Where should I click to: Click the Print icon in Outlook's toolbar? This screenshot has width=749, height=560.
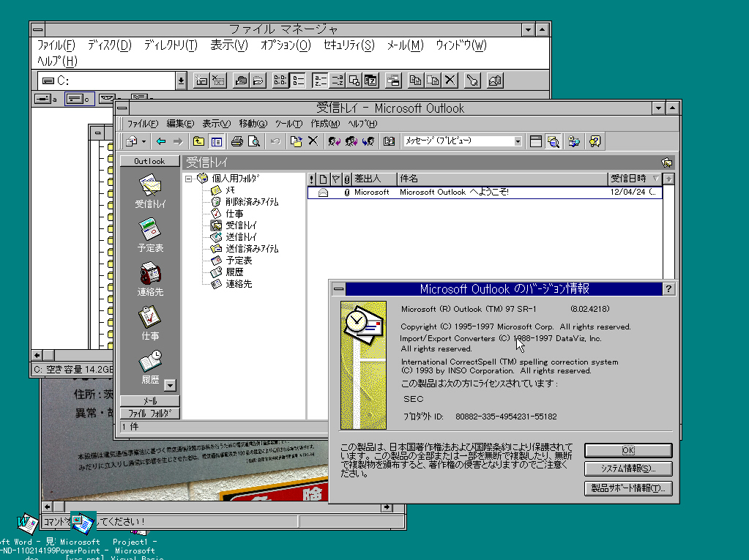(236, 141)
